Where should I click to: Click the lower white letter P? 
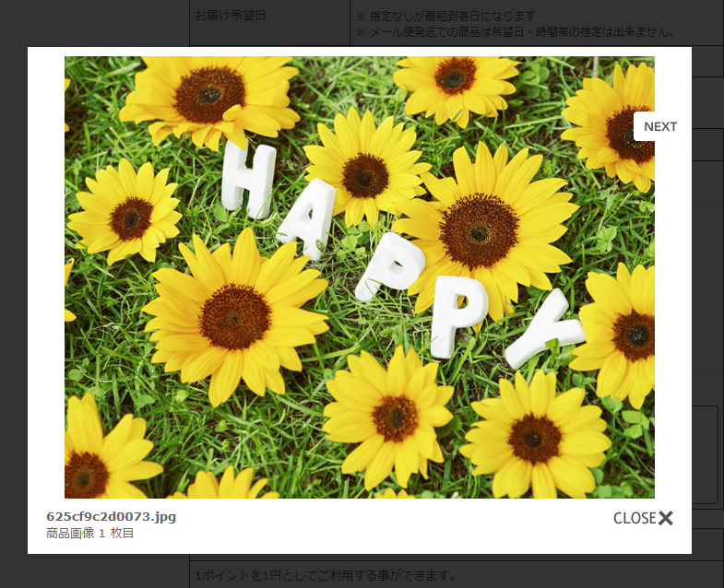458,315
